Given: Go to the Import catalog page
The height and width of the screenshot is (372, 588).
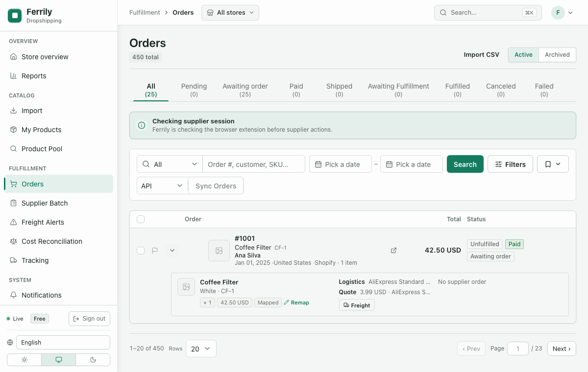Looking at the screenshot, I should click(58, 111).
